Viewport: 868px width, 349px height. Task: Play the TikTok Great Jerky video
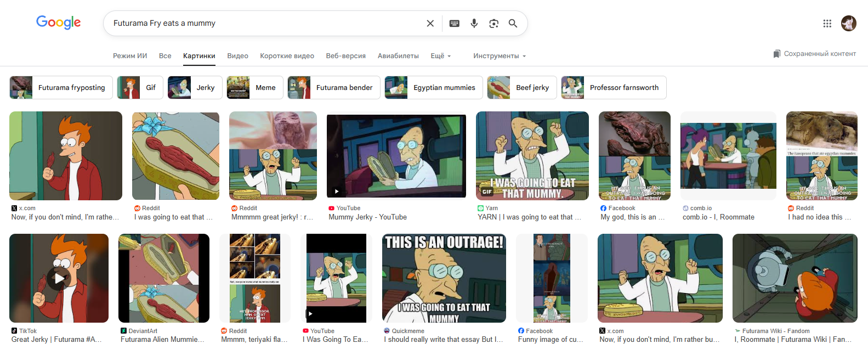[59, 278]
